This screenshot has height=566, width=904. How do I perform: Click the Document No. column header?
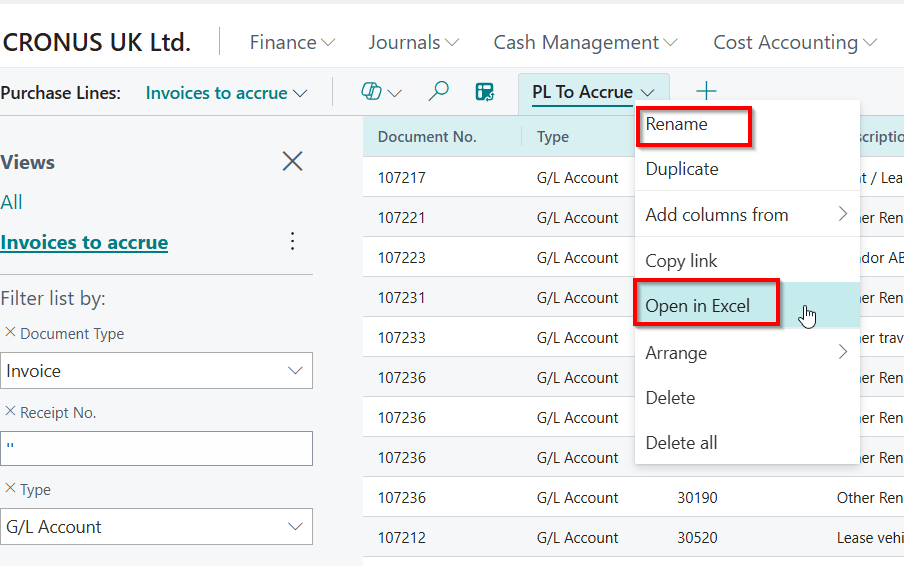[x=427, y=137]
